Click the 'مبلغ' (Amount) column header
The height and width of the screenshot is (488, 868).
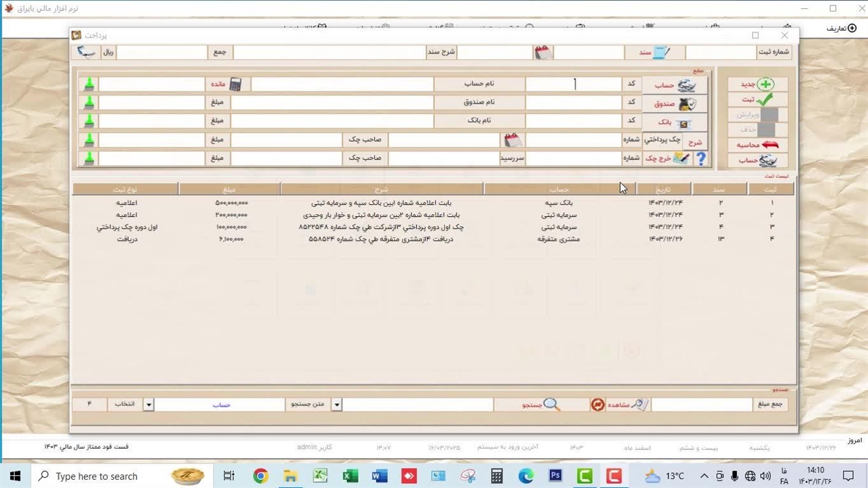(x=229, y=190)
